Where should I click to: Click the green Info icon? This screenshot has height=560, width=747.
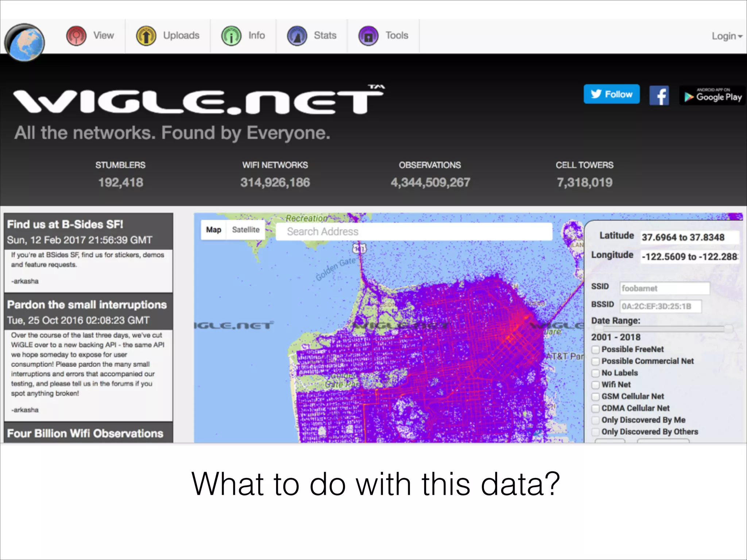pyautogui.click(x=231, y=36)
